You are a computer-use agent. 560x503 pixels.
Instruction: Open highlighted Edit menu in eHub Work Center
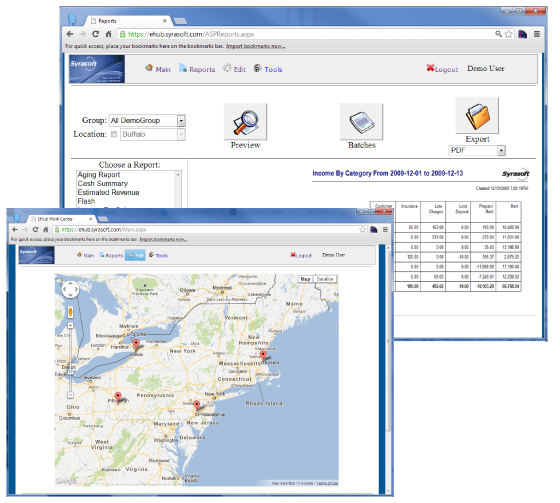click(135, 255)
